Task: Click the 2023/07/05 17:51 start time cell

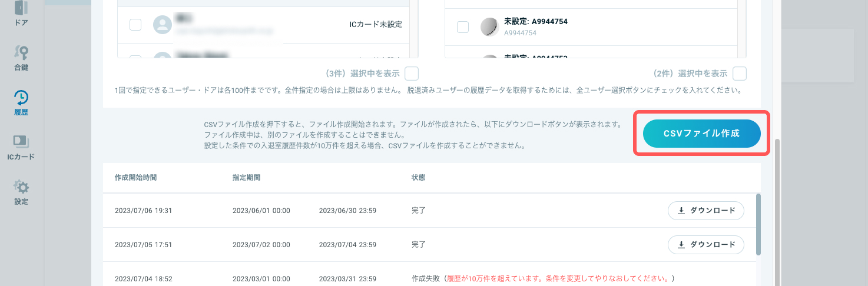Action: click(143, 245)
